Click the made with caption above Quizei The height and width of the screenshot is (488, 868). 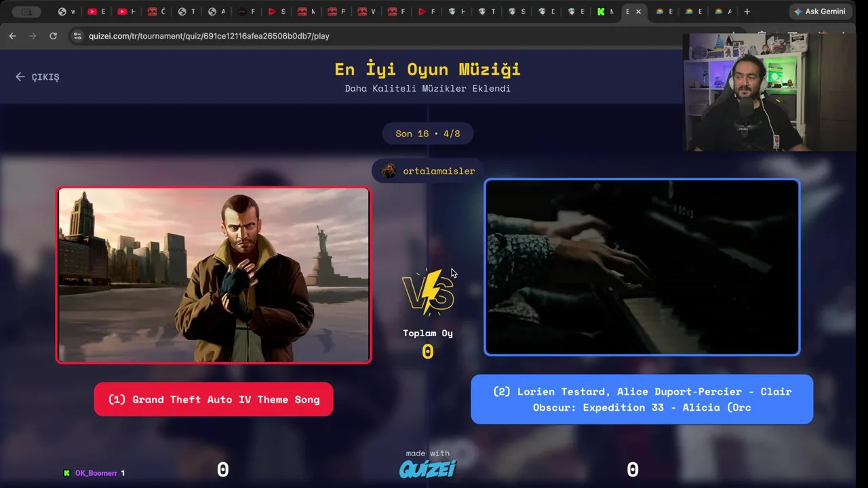click(428, 453)
